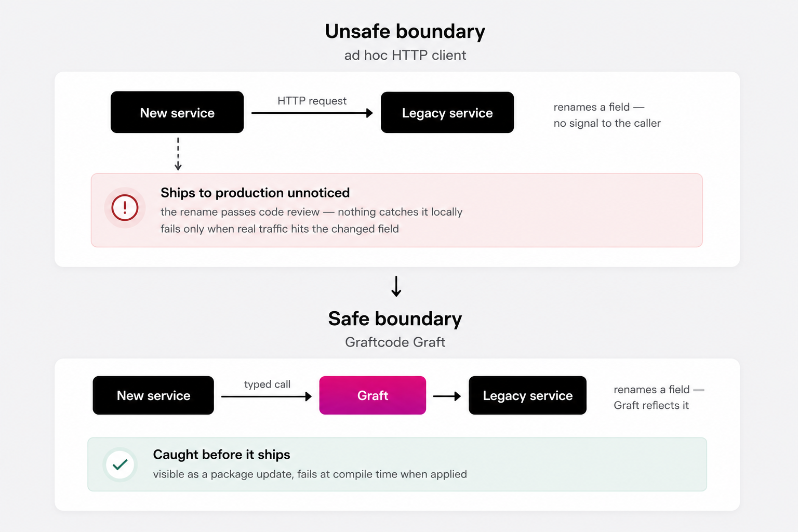Select the bottom New service box
Image resolution: width=798 pixels, height=532 pixels.
click(x=153, y=395)
